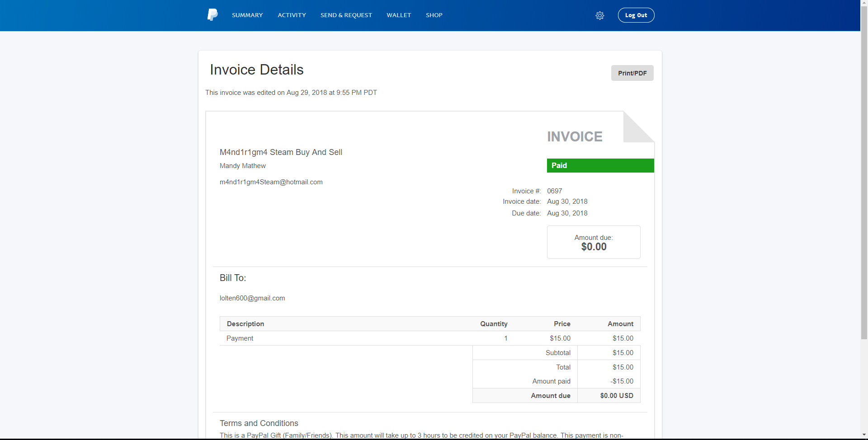The image size is (868, 440).
Task: Go to the Summary tab
Action: tap(247, 15)
